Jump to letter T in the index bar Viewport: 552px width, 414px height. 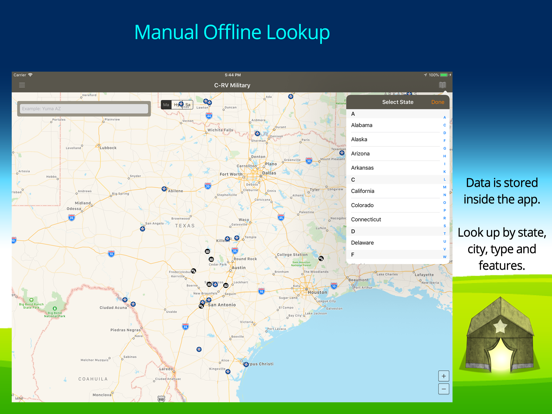pos(445,233)
